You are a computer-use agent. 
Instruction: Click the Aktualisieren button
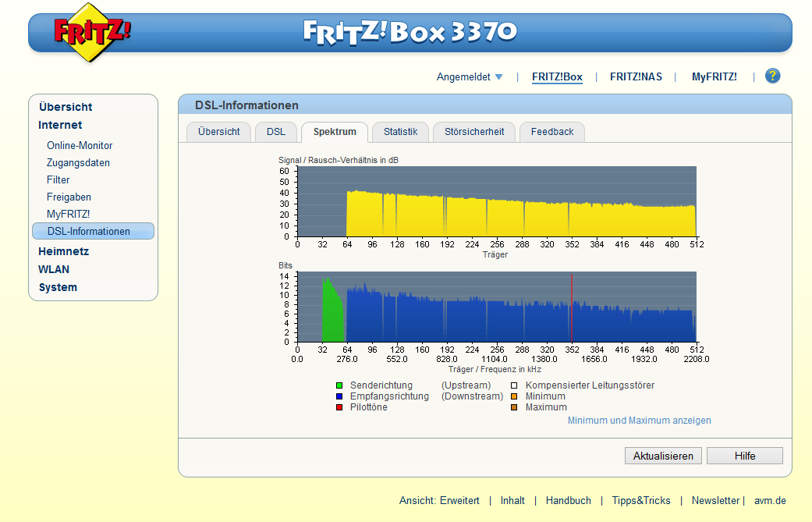tap(663, 456)
